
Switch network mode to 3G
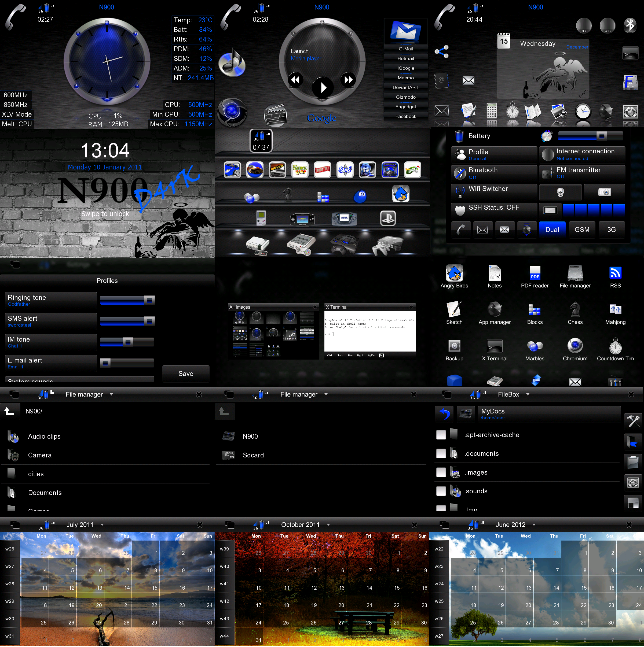pos(612,230)
